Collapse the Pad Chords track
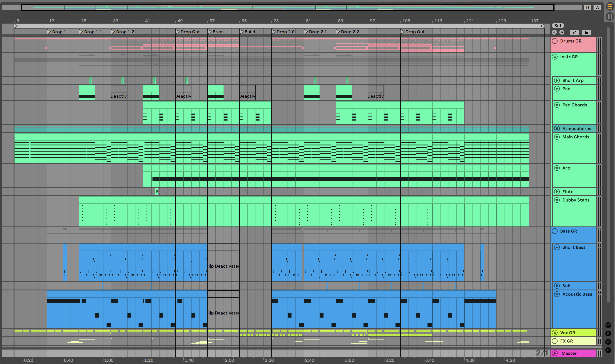 557,105
